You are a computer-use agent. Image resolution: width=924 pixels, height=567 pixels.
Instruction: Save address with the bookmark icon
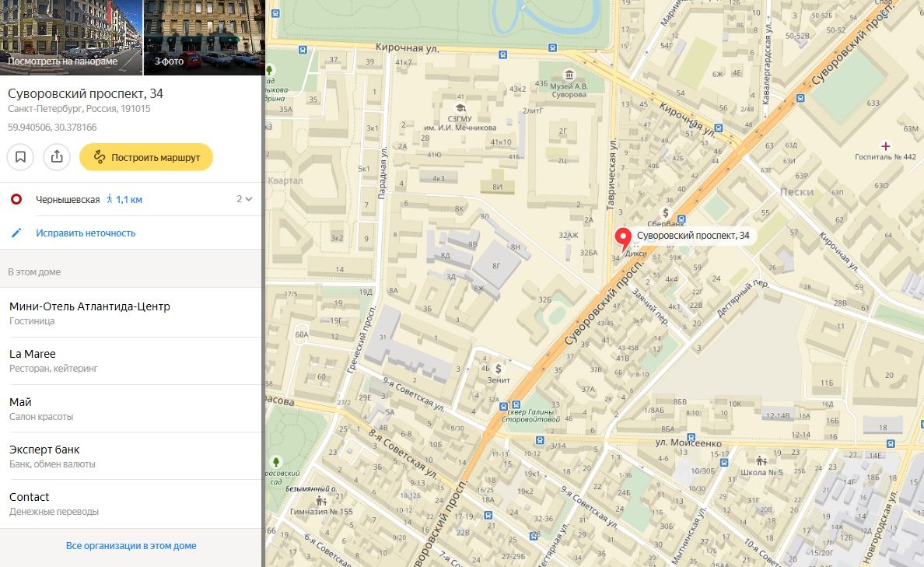coord(20,157)
